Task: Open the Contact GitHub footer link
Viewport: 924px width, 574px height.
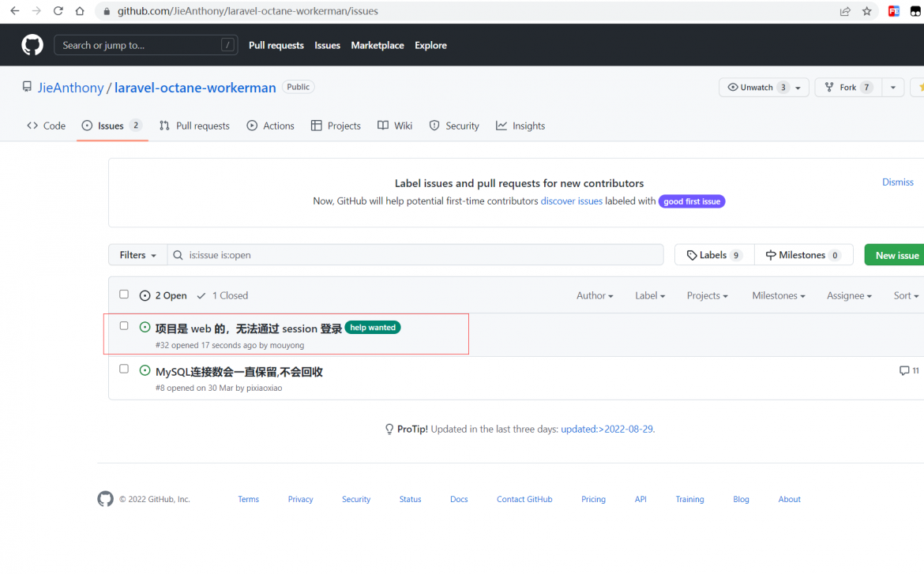Action: pyautogui.click(x=524, y=499)
